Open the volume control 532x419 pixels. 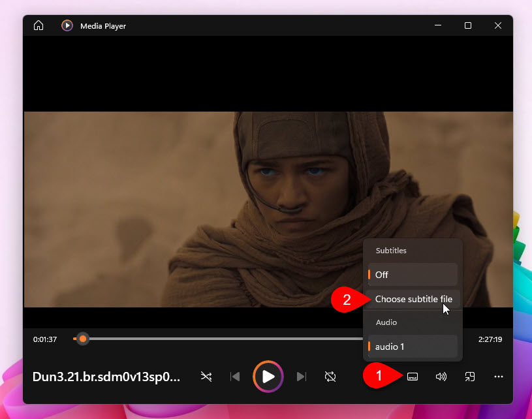pyautogui.click(x=441, y=377)
